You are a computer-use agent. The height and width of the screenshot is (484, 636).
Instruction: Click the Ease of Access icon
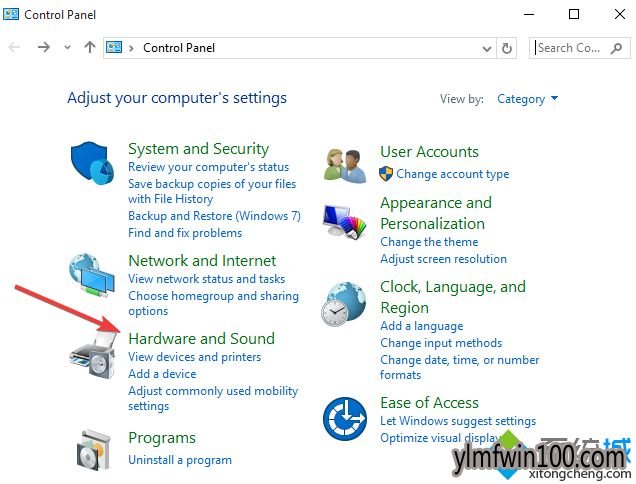coord(345,419)
